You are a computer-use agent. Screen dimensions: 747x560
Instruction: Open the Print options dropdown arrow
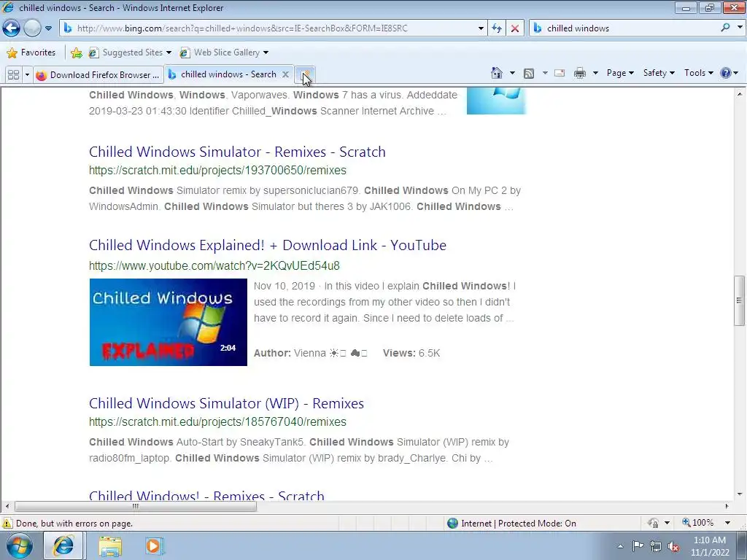pyautogui.click(x=595, y=73)
